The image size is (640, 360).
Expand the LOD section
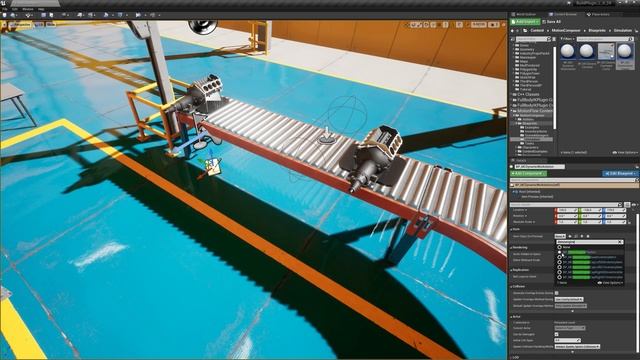coord(511,358)
